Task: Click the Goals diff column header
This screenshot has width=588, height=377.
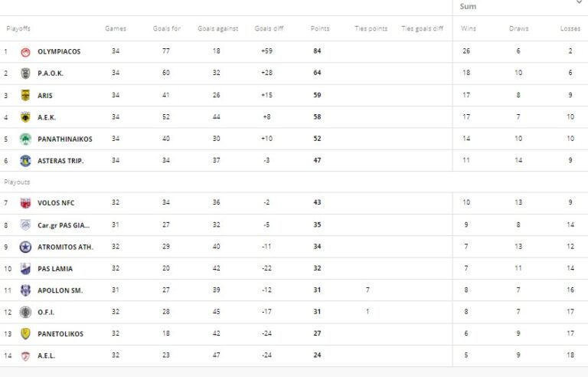Action: tap(269, 28)
